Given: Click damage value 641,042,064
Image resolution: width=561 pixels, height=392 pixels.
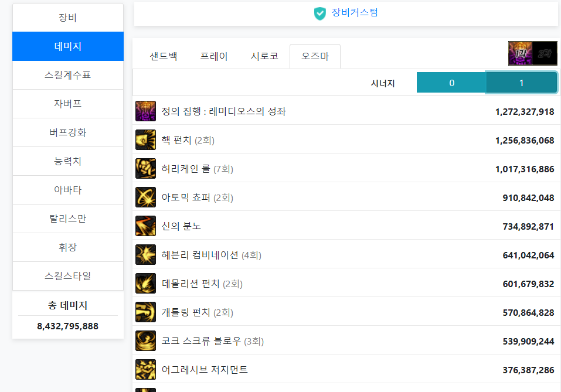Looking at the screenshot, I should [x=528, y=255].
